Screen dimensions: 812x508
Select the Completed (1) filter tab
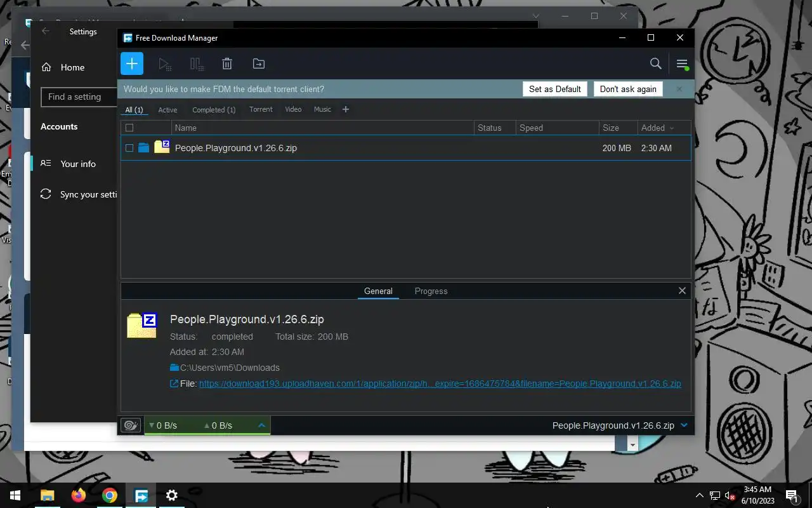click(214, 110)
